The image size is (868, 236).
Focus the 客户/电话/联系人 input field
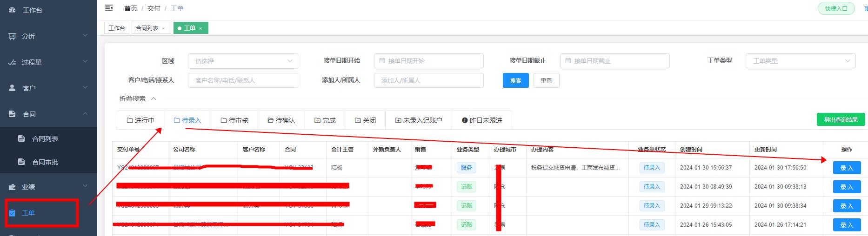pyautogui.click(x=243, y=80)
